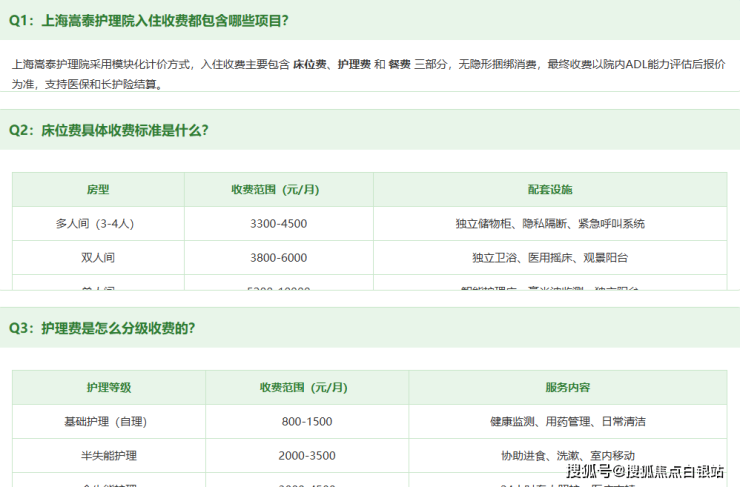Click the 服务内容 column header

[x=568, y=387]
